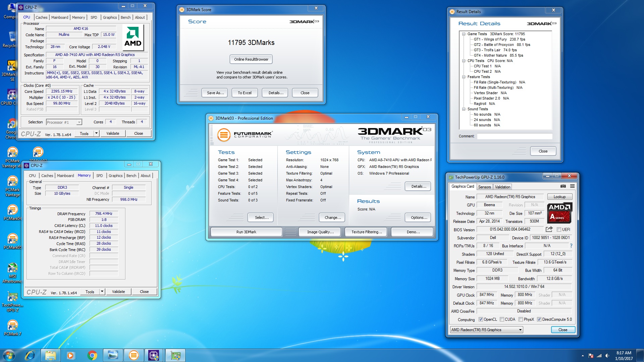Show hidden icons in the system tray

click(583, 356)
